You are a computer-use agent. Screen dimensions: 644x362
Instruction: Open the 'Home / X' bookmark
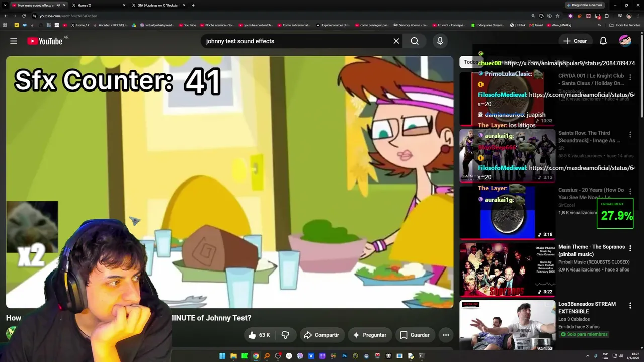80,25
